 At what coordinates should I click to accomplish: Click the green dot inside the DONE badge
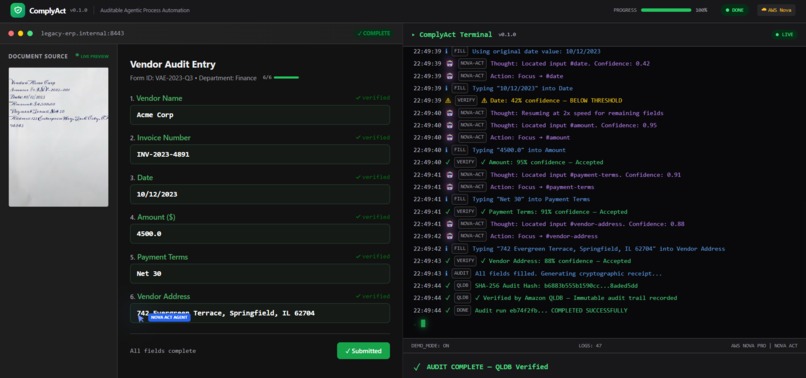coord(727,10)
